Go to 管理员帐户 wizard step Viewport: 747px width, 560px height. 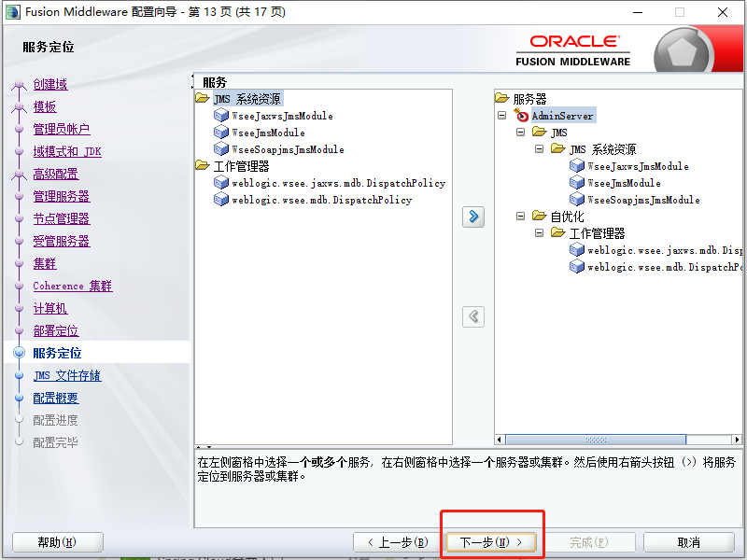point(62,129)
